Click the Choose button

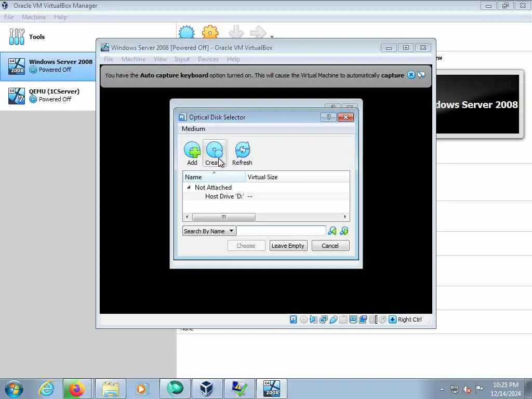[x=246, y=246]
